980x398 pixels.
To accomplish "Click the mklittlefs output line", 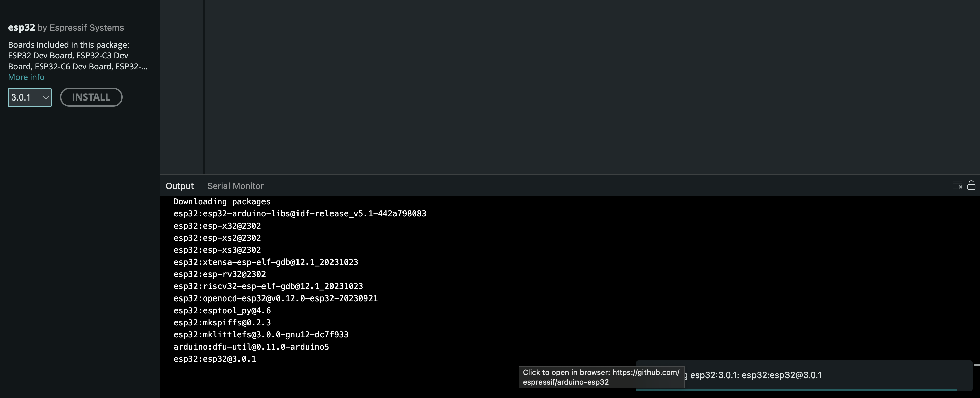I will pos(261,335).
